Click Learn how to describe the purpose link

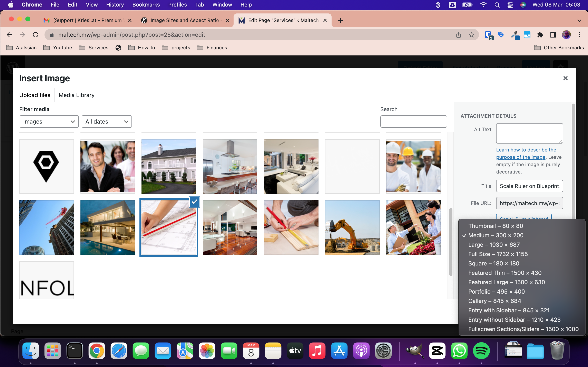(x=527, y=153)
